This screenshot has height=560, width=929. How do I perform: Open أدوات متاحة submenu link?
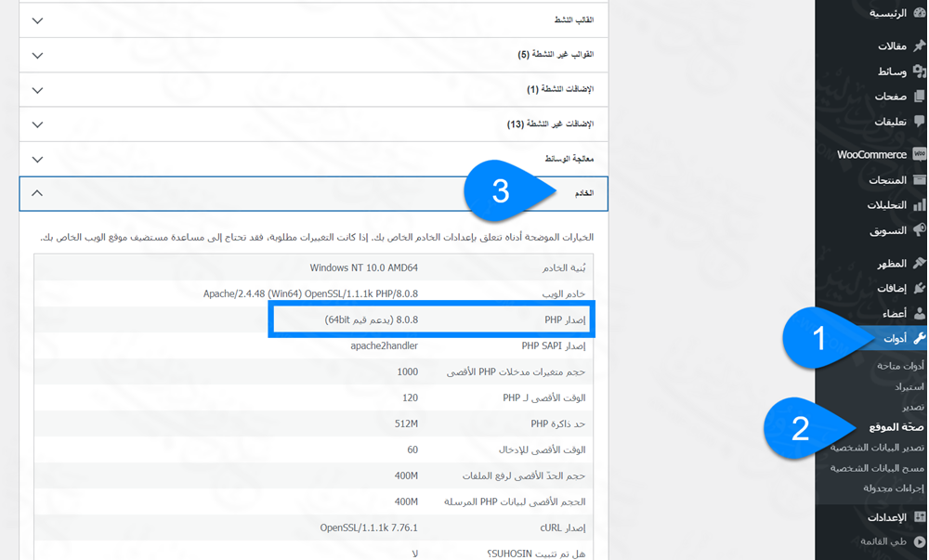900,366
